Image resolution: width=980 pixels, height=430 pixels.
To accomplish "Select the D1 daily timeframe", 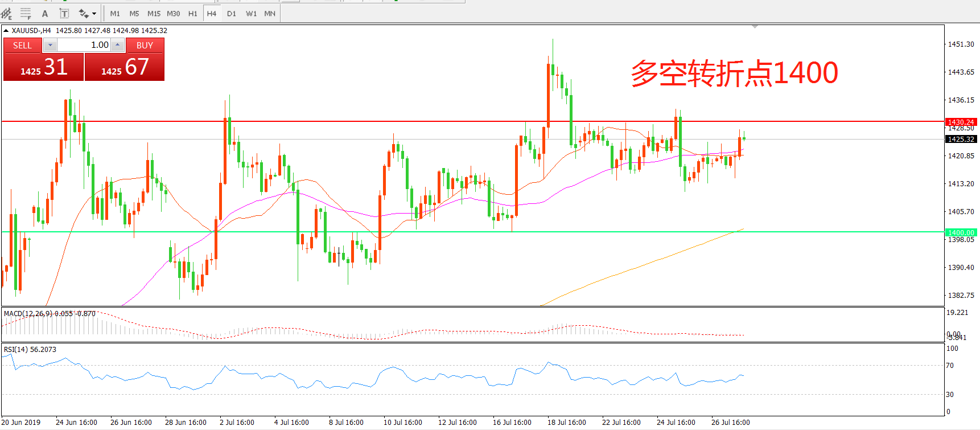I will [231, 14].
